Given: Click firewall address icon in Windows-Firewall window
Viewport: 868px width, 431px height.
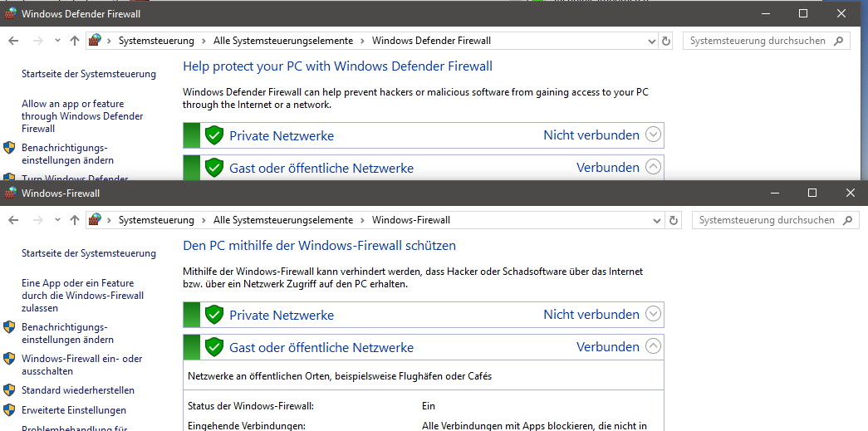Looking at the screenshot, I should click(x=96, y=219).
